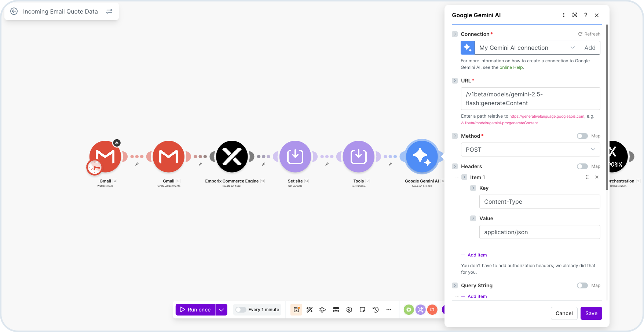Viewport: 644px width, 332px height.
Task: Click the purple tools icon
Action: [420, 310]
